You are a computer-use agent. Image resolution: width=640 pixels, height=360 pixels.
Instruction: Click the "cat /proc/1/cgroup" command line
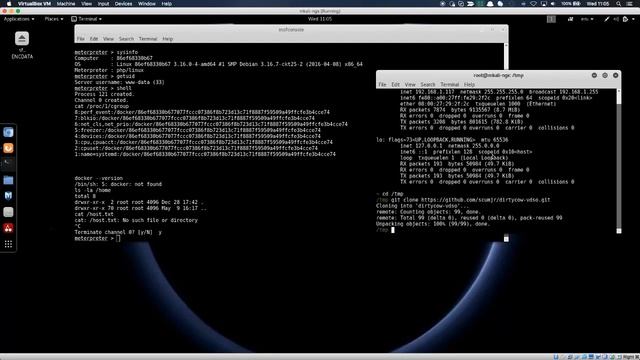pyautogui.click(x=102, y=106)
